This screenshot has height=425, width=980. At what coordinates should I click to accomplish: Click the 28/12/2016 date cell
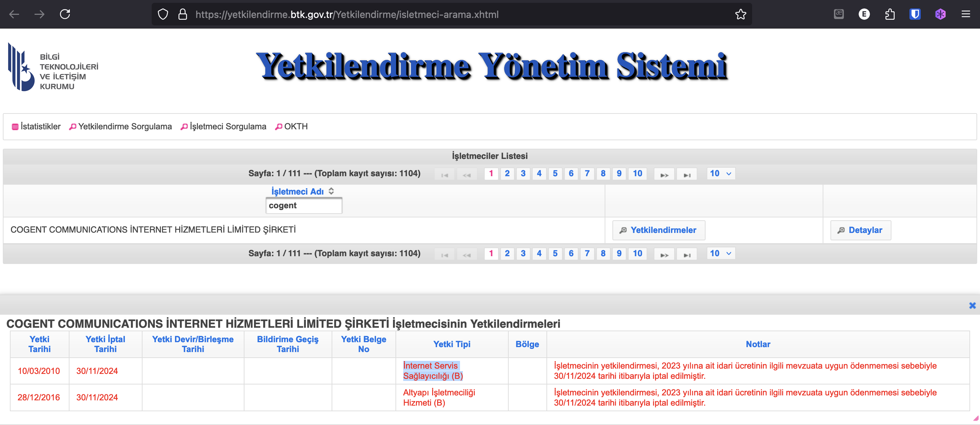pos(39,397)
